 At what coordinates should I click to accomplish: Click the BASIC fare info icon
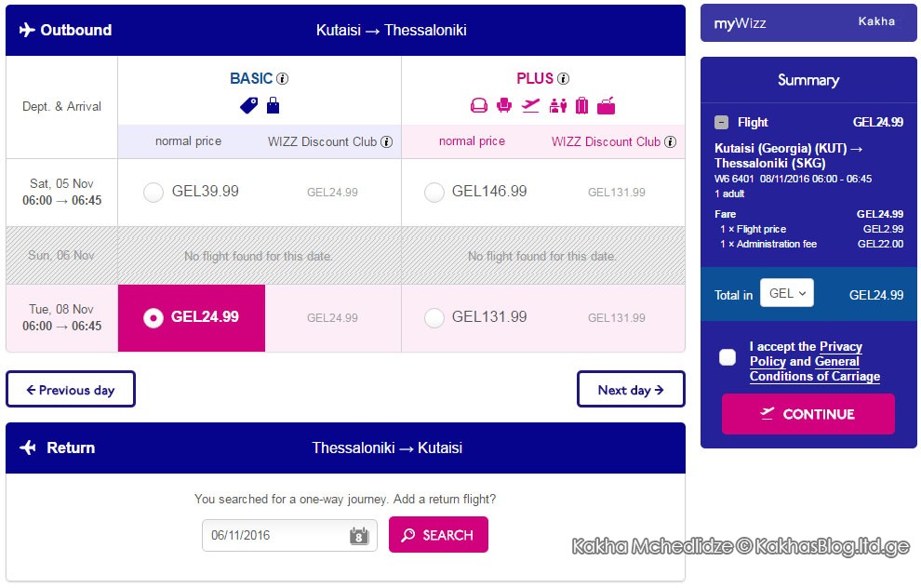(x=283, y=78)
